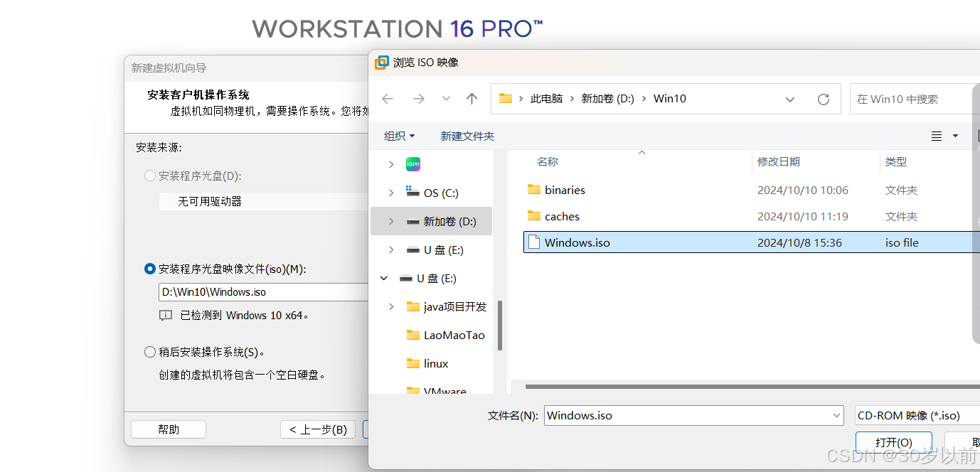980x472 pixels.
Task: Click the iQIYI icon in the navigation tree
Action: click(412, 164)
